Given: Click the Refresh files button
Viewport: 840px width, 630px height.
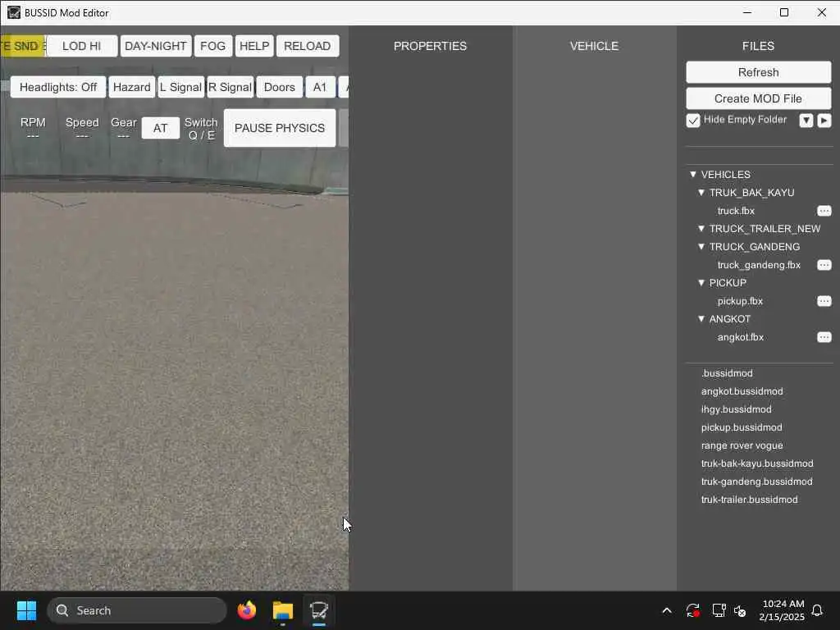Looking at the screenshot, I should pos(759,72).
